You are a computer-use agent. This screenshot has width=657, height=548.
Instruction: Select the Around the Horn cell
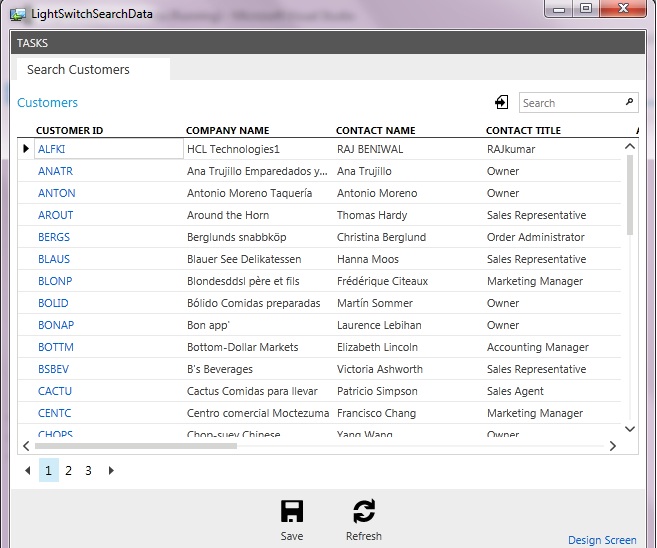click(228, 215)
